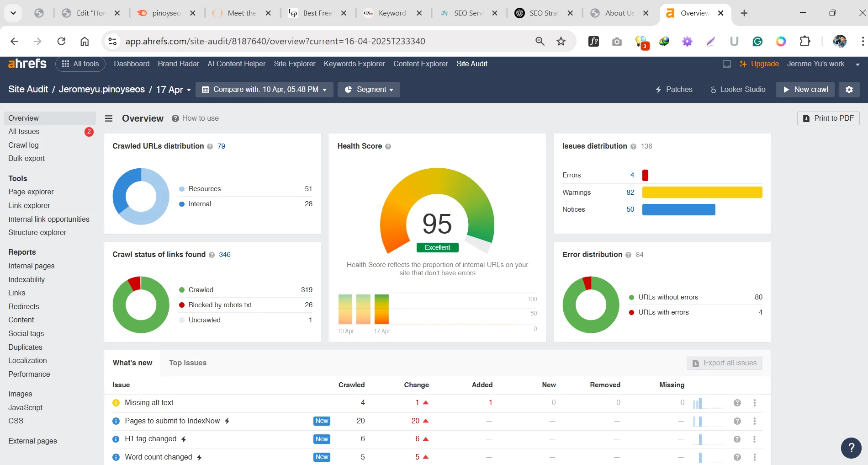Bookmark this page with the star icon

(561, 42)
